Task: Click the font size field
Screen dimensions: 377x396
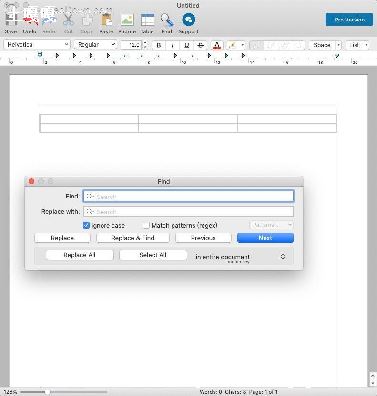Action: tap(131, 45)
